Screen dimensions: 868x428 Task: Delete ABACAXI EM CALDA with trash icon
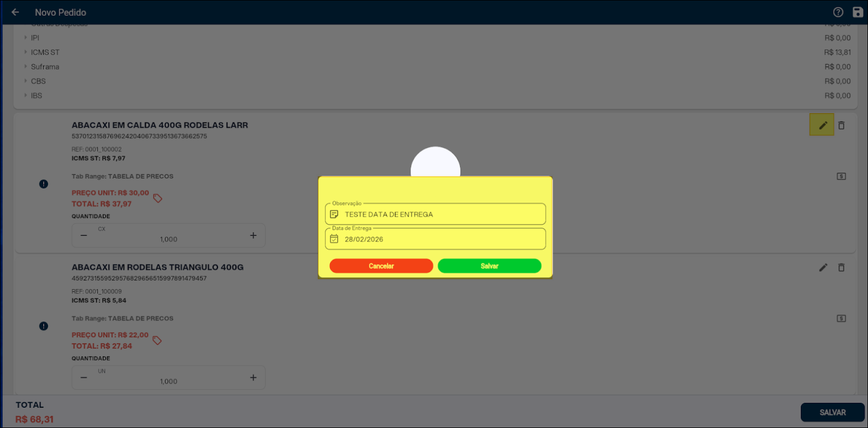point(841,125)
